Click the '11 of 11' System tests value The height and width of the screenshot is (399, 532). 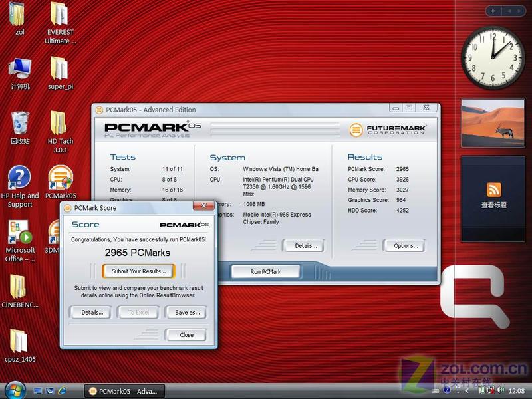(172, 169)
